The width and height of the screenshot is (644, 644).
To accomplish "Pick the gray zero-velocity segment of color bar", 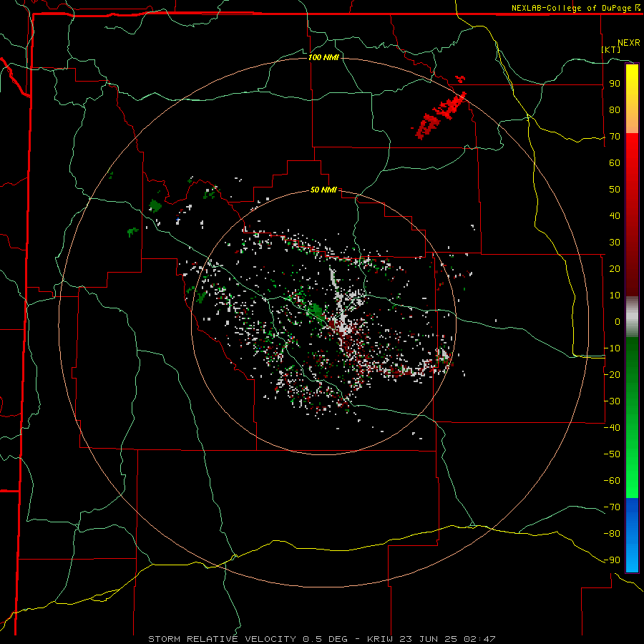I will point(632,317).
